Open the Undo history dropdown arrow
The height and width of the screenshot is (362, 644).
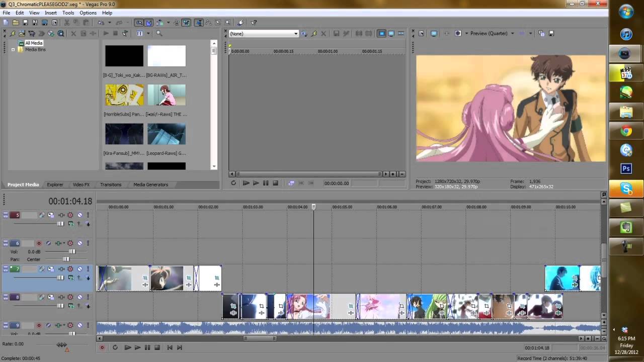(110, 23)
